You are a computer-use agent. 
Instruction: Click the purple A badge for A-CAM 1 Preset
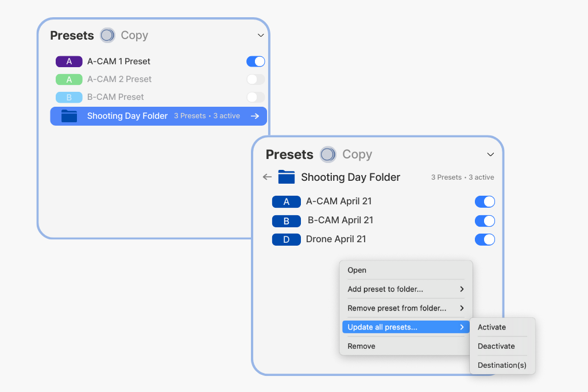tap(69, 61)
